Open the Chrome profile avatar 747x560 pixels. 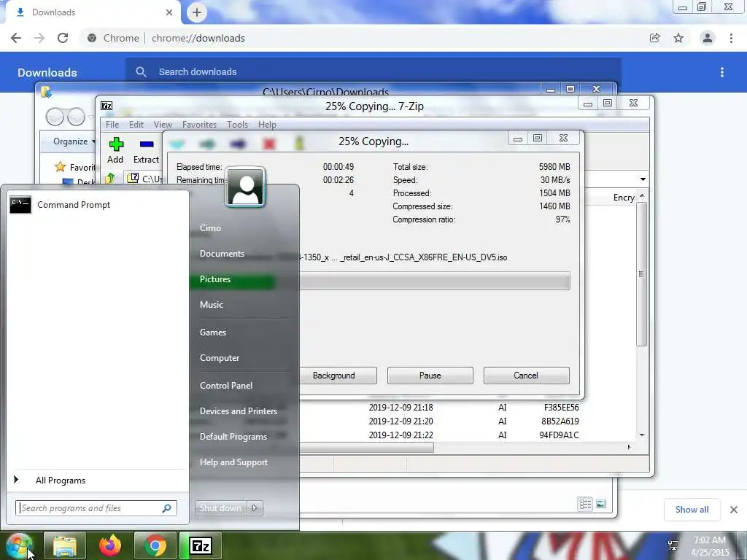tap(708, 38)
